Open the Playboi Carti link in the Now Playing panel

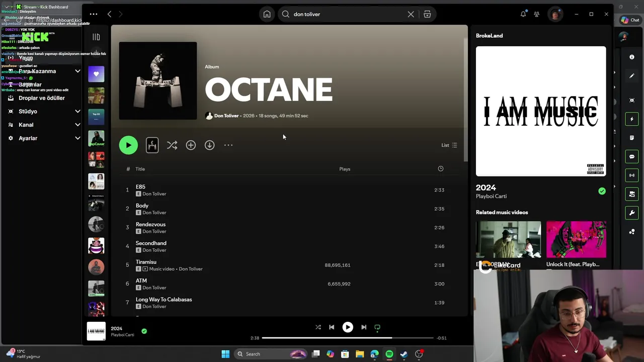(x=491, y=197)
